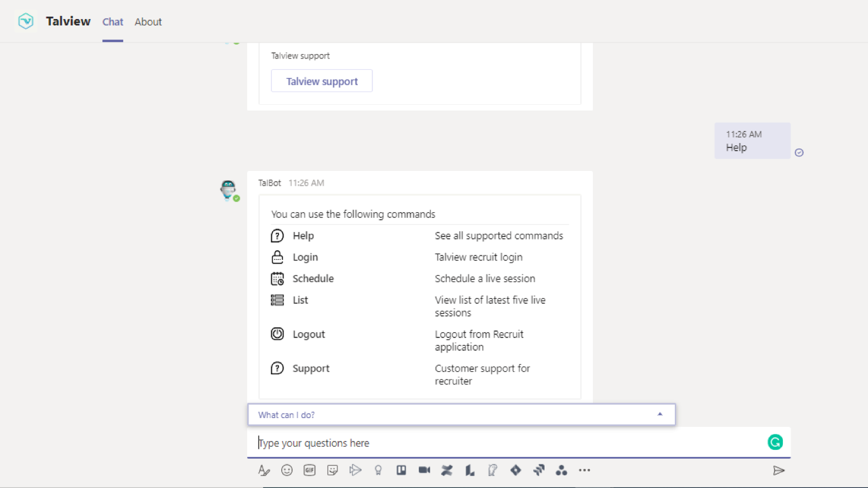Viewport: 868px width, 488px height.
Task: Select the Support command label
Action: [311, 369]
